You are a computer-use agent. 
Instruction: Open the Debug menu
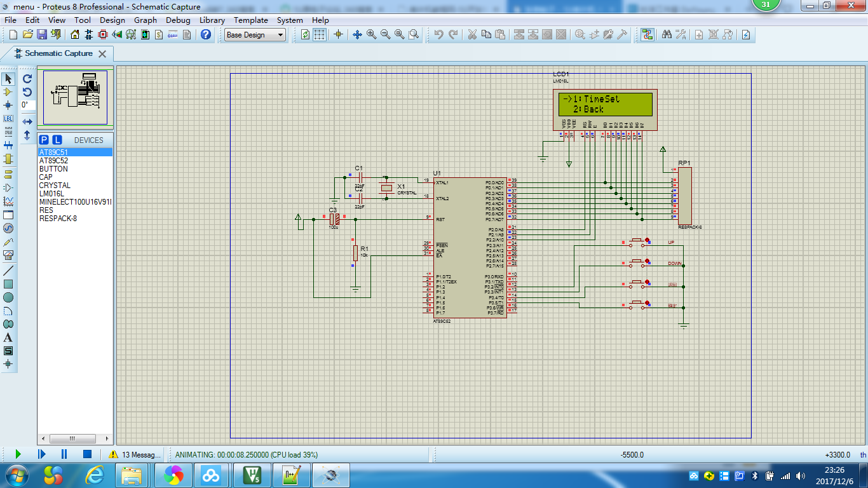178,20
